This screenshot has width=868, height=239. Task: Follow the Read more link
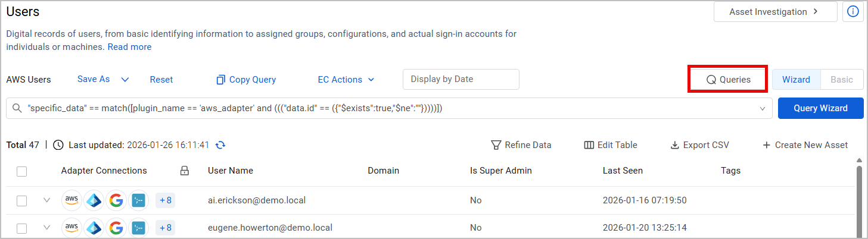point(129,47)
